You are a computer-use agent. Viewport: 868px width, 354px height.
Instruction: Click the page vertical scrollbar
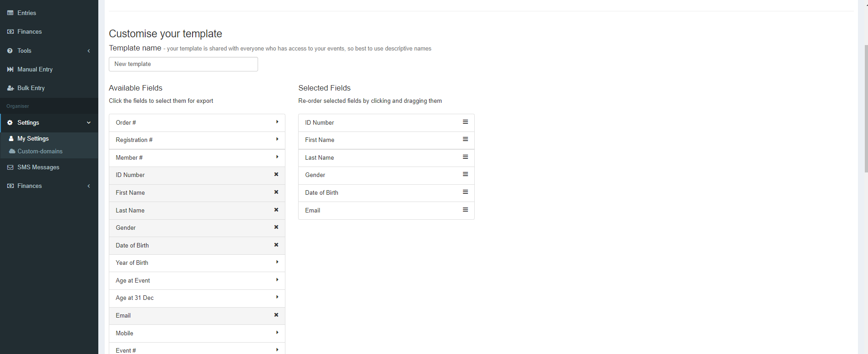[865, 108]
